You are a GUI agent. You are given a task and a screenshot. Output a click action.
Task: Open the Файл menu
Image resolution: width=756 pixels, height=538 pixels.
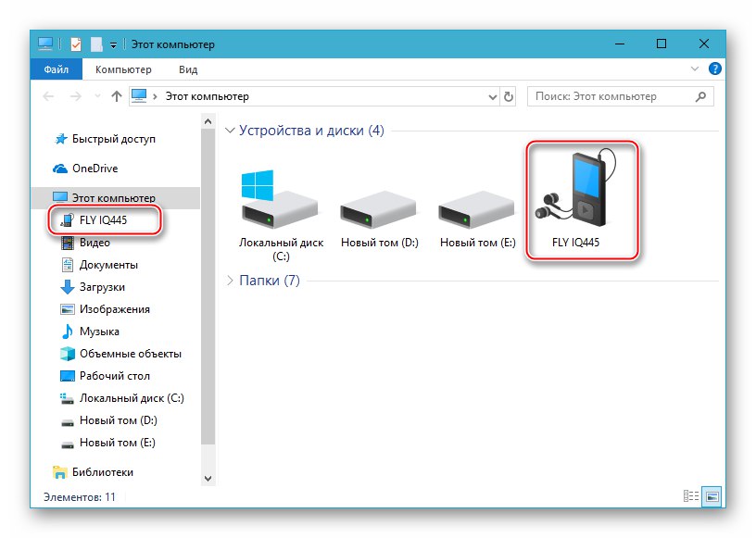point(56,69)
